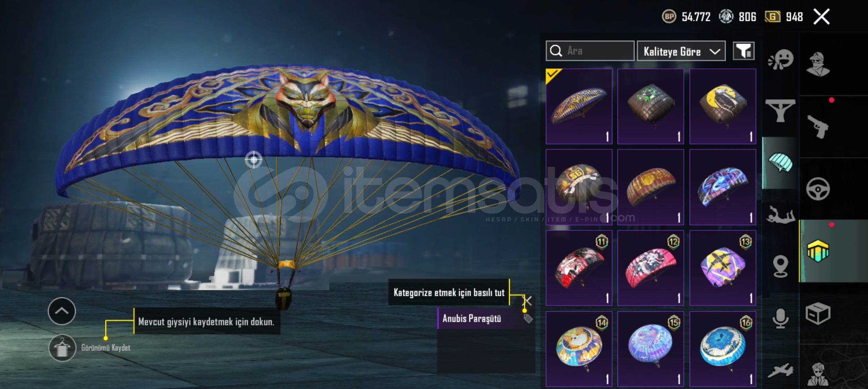Open the parachute category tab

point(780,162)
